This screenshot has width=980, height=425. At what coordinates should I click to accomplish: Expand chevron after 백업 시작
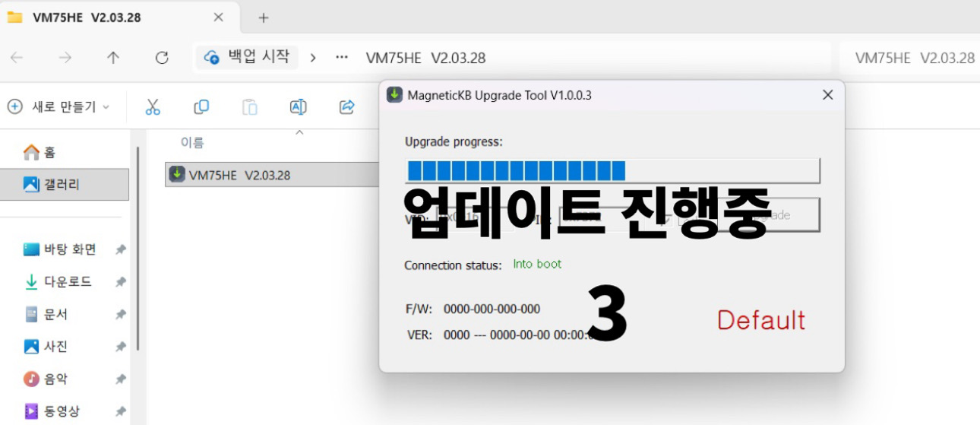pyautogui.click(x=314, y=58)
